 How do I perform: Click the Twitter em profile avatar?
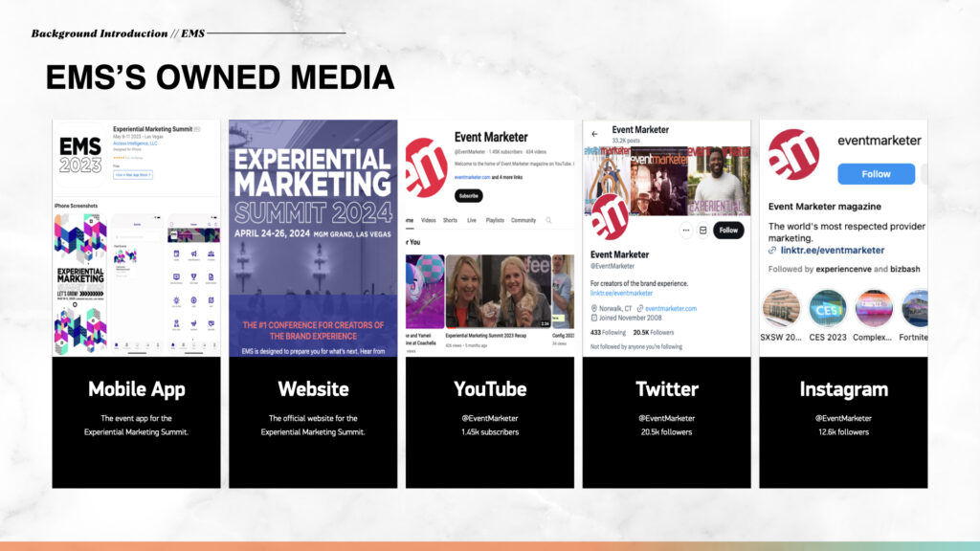pyautogui.click(x=612, y=216)
